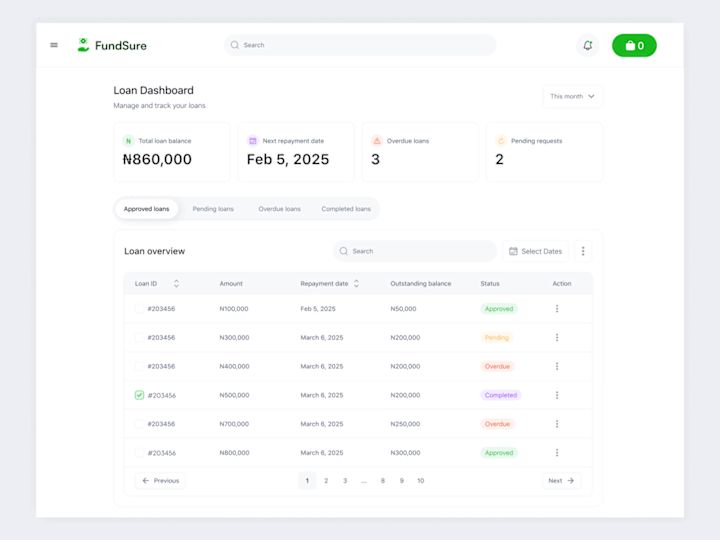Expand the This month dropdown
720x540 pixels.
[572, 96]
